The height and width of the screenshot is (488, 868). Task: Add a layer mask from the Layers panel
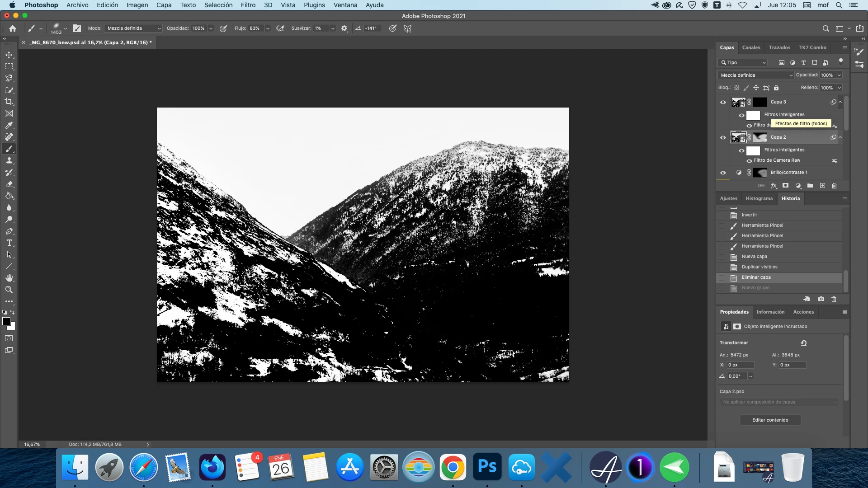pos(786,186)
